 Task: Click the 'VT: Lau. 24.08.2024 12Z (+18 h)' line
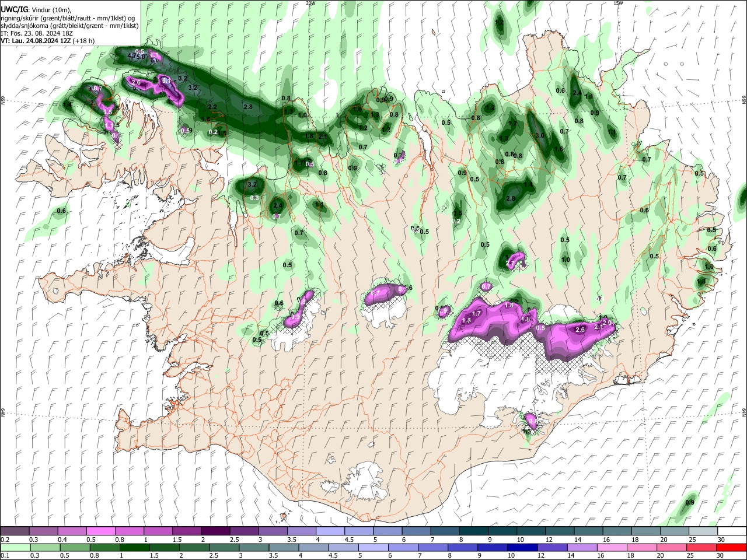click(x=48, y=41)
